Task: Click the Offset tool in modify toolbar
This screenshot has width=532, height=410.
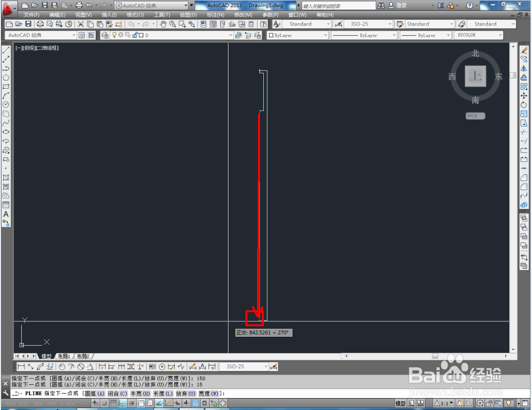Action: coord(524,77)
